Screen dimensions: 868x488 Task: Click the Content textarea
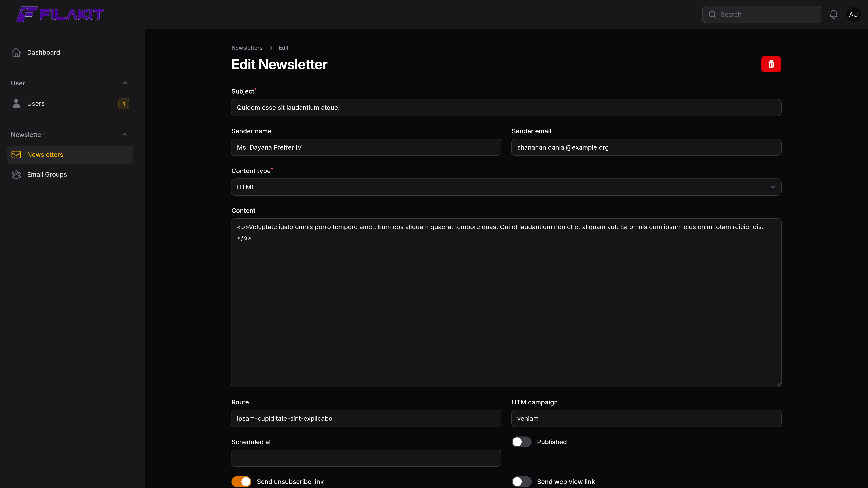click(506, 302)
